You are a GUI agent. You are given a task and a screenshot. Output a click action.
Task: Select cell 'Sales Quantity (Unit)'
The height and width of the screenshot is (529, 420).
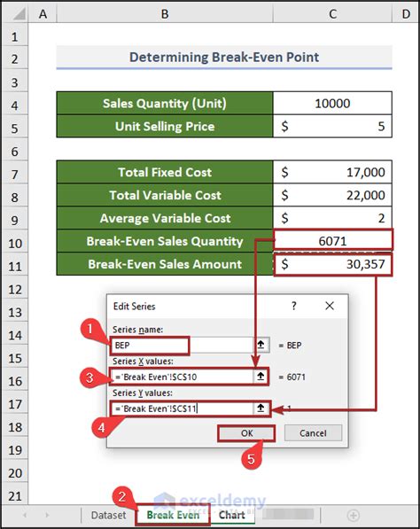click(x=165, y=104)
